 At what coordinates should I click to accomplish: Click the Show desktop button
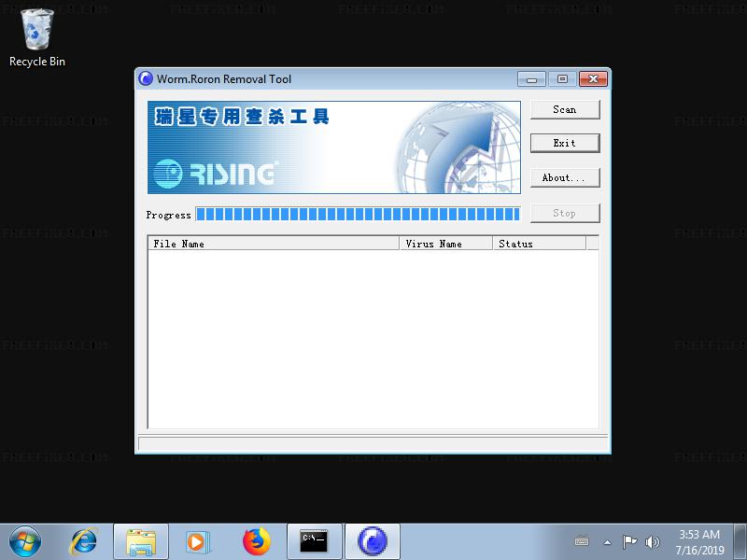pyautogui.click(x=740, y=541)
